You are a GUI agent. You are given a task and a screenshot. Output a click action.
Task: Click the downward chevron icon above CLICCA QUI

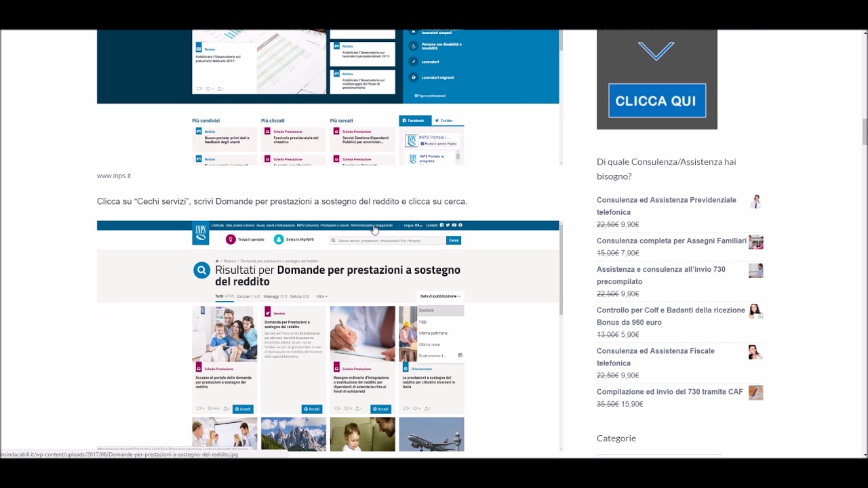coord(656,51)
